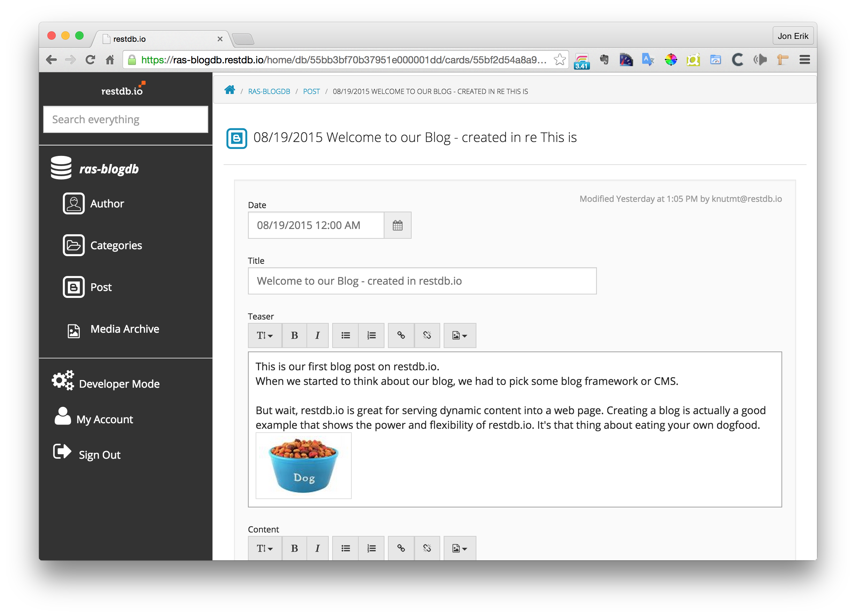This screenshot has width=856, height=616.
Task: Open the ras-blogdb database
Action: tap(109, 169)
